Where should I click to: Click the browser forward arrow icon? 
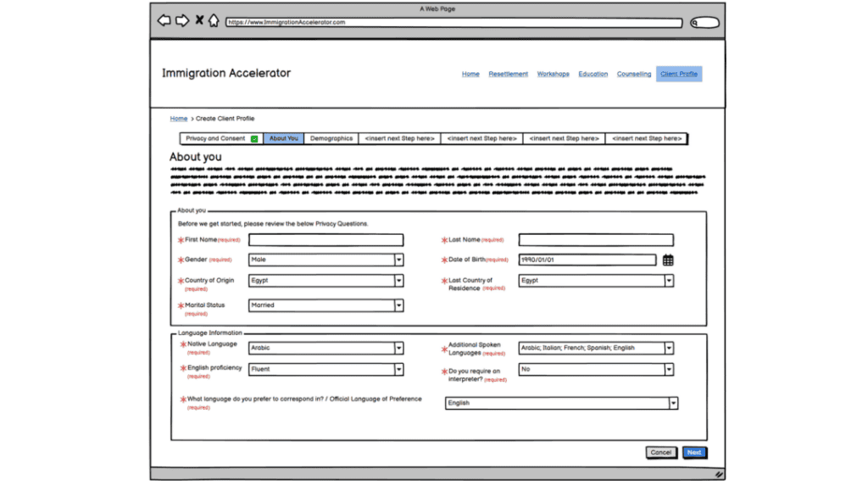(181, 21)
